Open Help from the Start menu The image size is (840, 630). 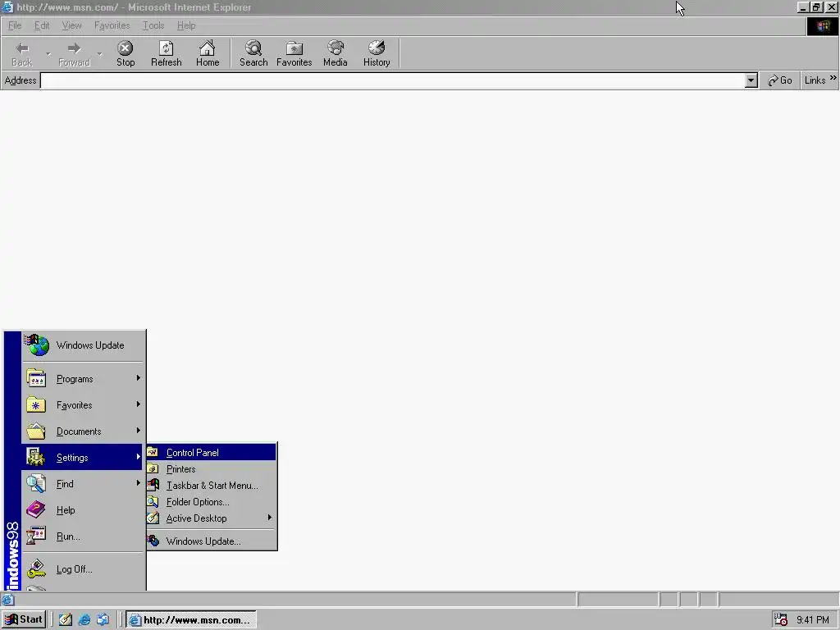[83, 510]
